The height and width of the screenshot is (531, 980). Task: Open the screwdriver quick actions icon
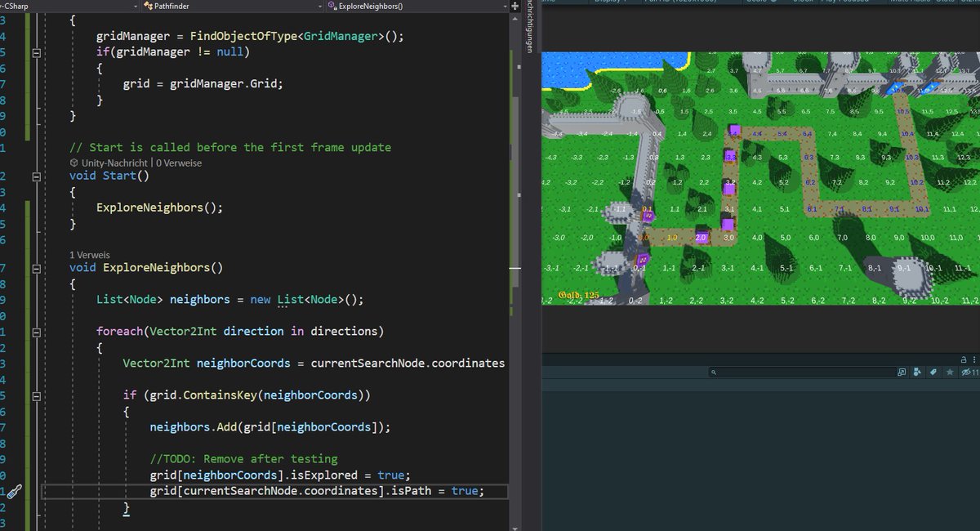click(x=14, y=491)
